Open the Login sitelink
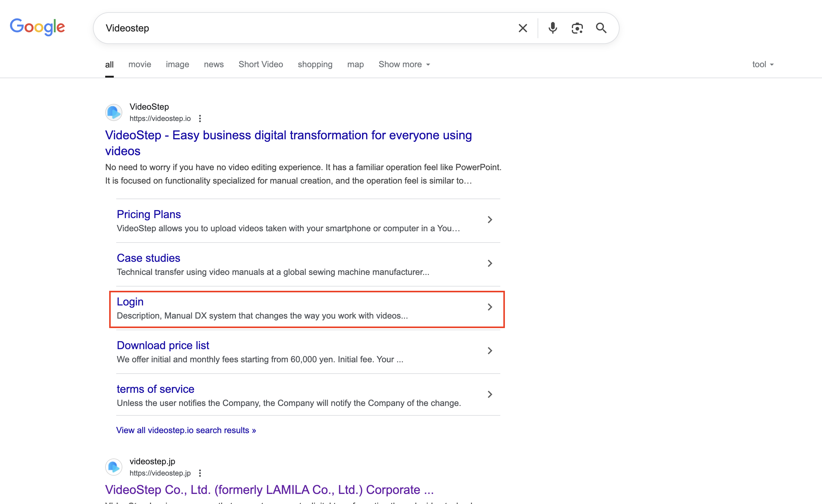The height and width of the screenshot is (504, 822). 130,302
